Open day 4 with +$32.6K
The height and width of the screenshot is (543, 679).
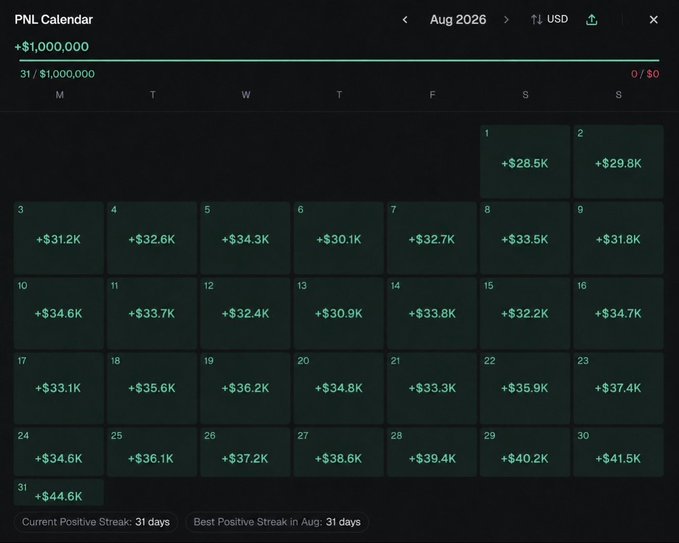152,238
